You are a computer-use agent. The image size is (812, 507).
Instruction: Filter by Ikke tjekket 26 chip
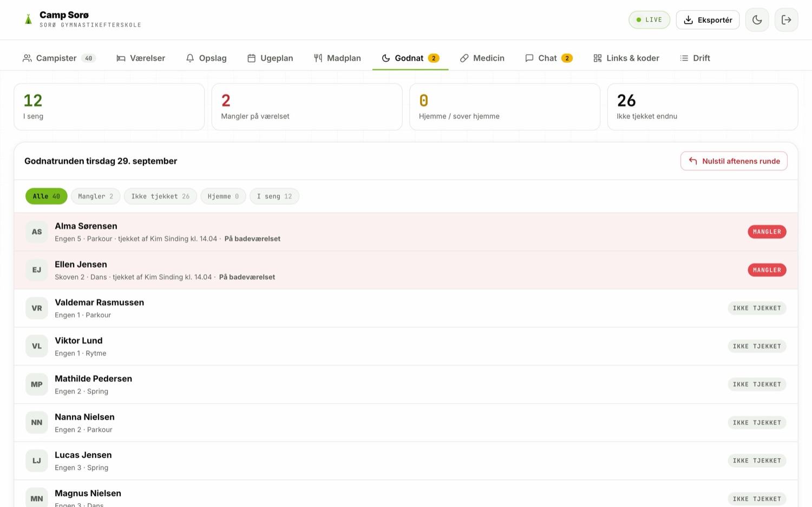point(160,196)
